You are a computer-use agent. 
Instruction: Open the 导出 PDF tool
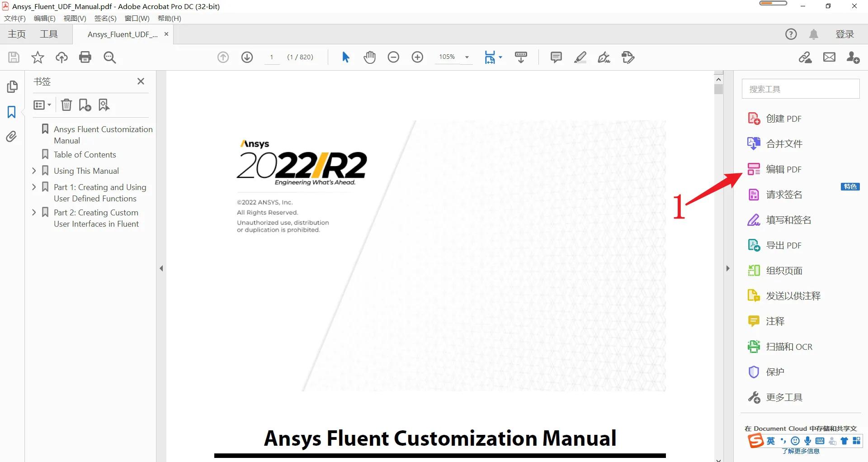point(775,245)
